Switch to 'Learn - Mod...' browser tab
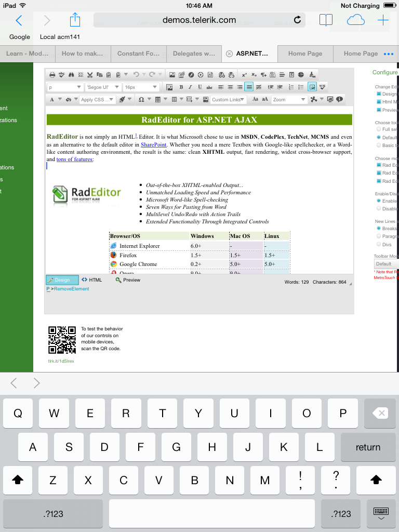 click(27, 54)
